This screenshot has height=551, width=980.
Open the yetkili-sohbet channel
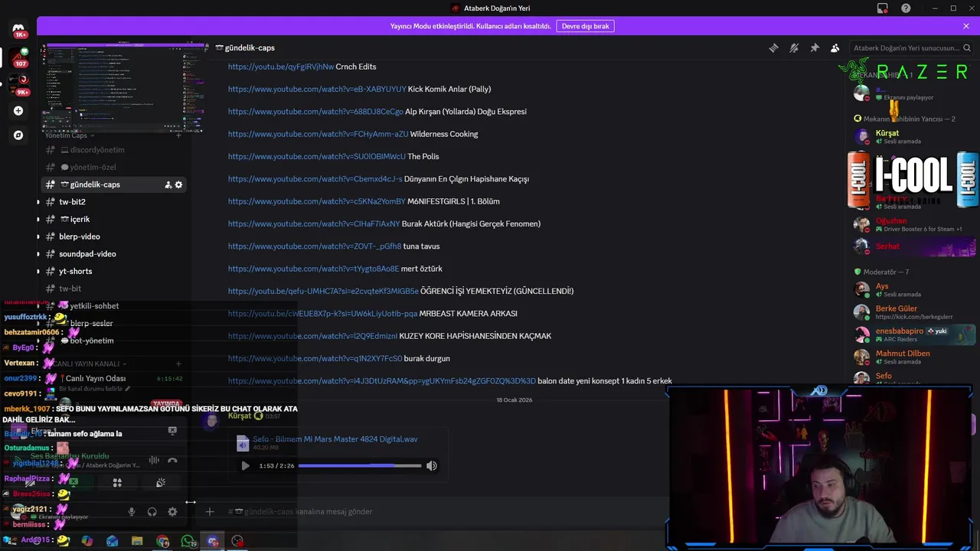(x=113, y=306)
